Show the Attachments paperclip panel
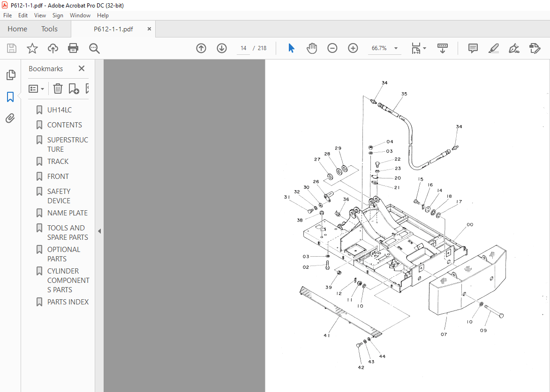This screenshot has height=392, width=550. tap(10, 118)
